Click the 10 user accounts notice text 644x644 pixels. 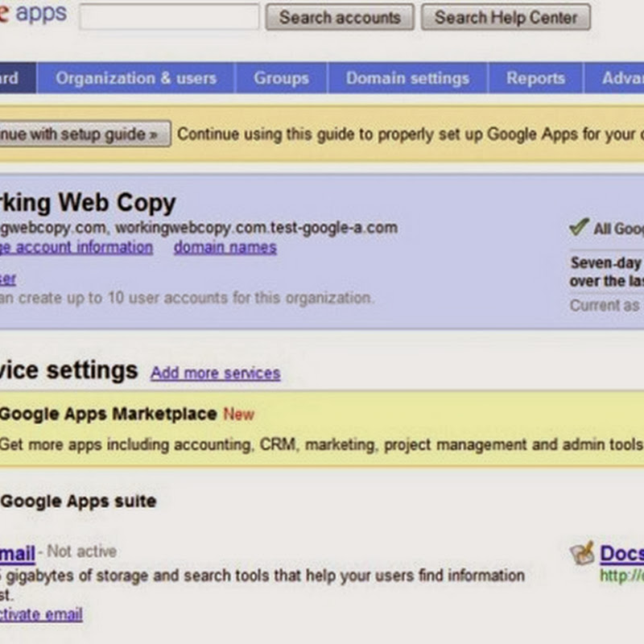click(187, 298)
